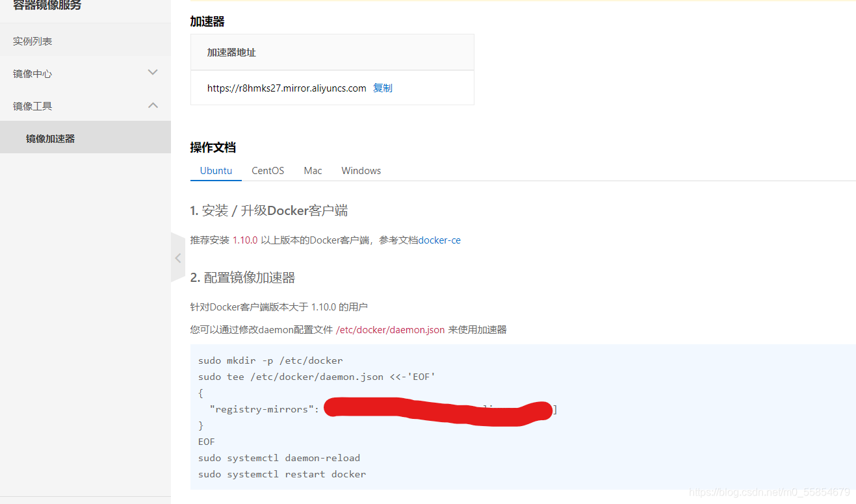
Task: Collapse the sidebar with the left arrow handle
Action: tap(178, 258)
